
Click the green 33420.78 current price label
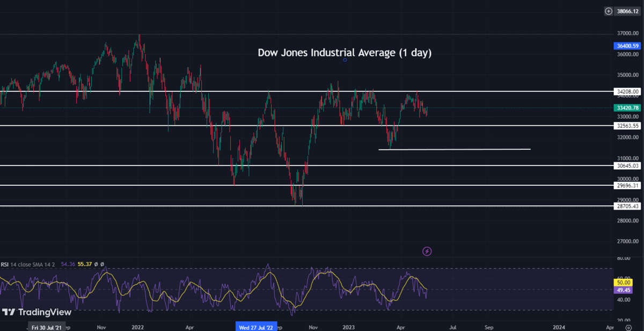click(x=627, y=108)
